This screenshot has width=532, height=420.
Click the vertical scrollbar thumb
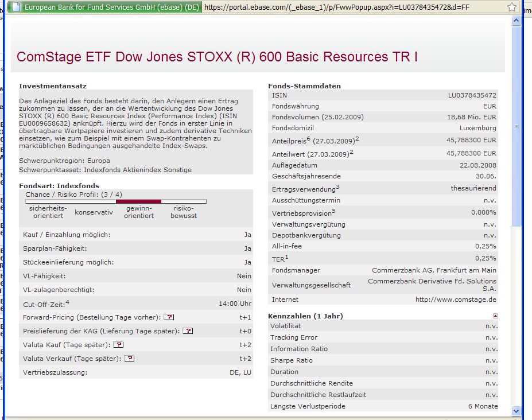click(516, 126)
